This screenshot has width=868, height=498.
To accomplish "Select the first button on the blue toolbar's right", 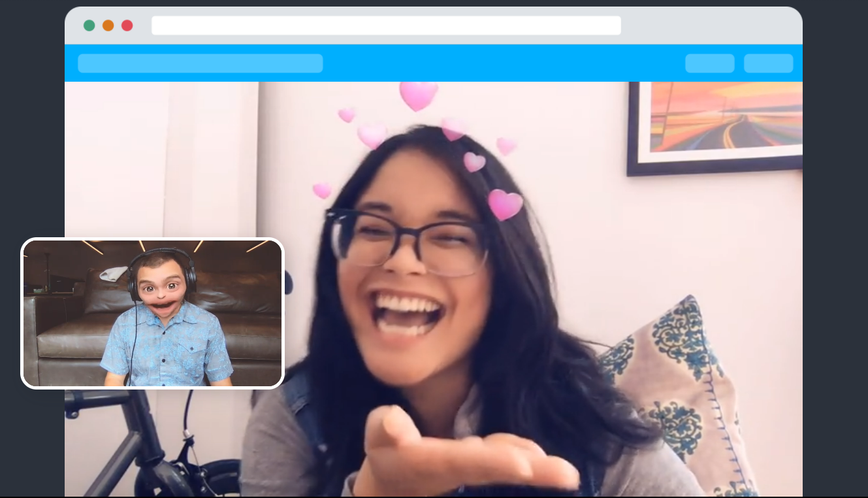I will (709, 63).
